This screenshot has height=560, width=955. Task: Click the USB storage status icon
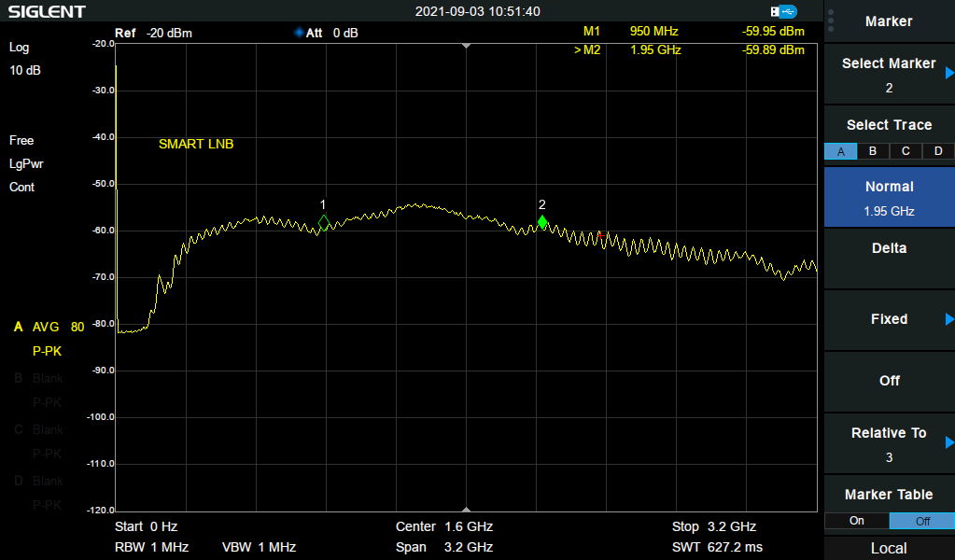(783, 11)
